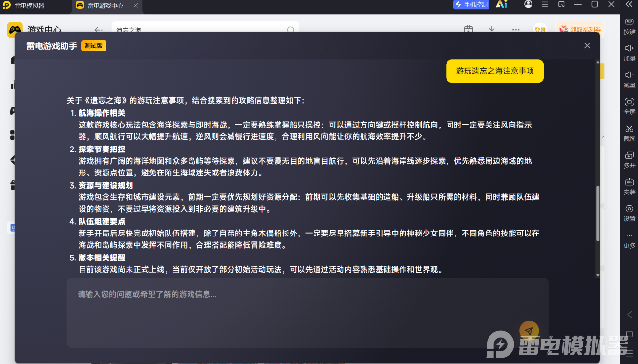The image size is (638, 364).
Task: Switch to the 雷电模拟器 tab
Action: [30, 5]
